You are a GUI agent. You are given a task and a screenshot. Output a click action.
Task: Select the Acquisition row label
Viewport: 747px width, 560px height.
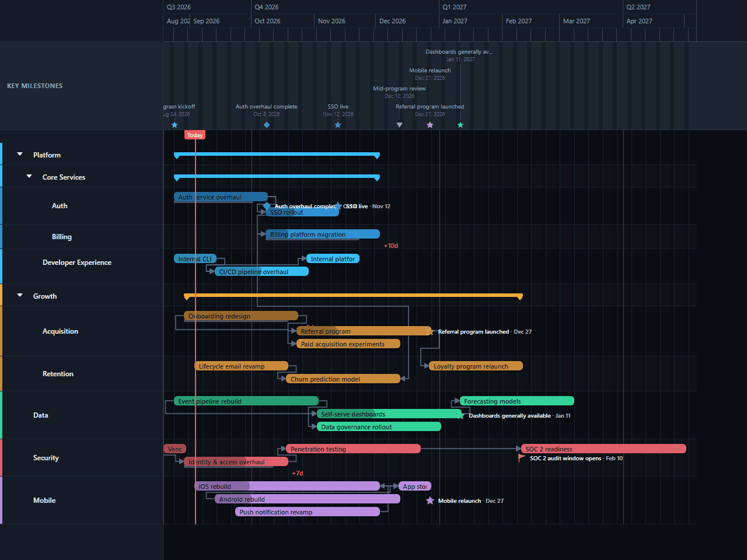click(x=60, y=331)
